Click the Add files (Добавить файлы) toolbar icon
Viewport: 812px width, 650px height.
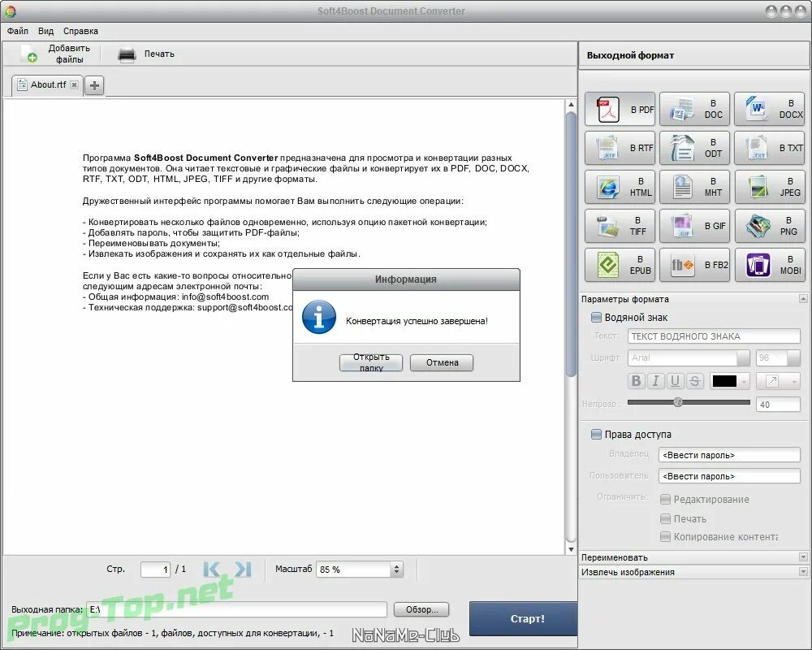[x=28, y=54]
